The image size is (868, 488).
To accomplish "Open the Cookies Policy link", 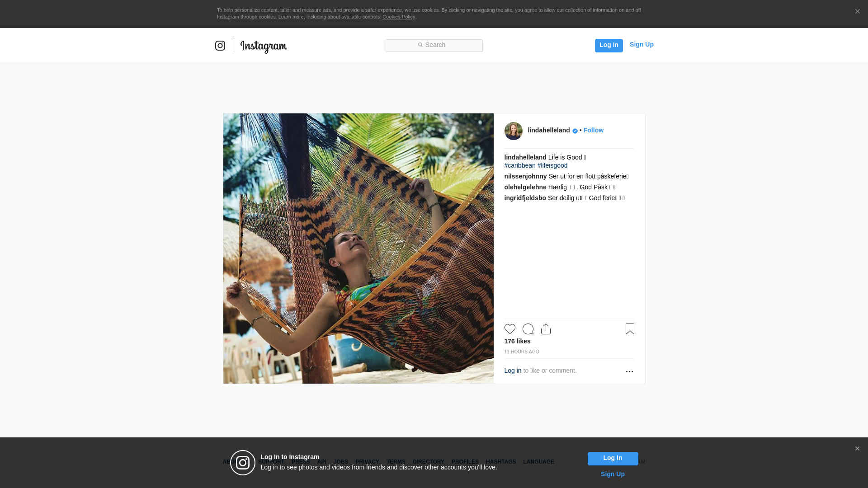I will coord(399,17).
